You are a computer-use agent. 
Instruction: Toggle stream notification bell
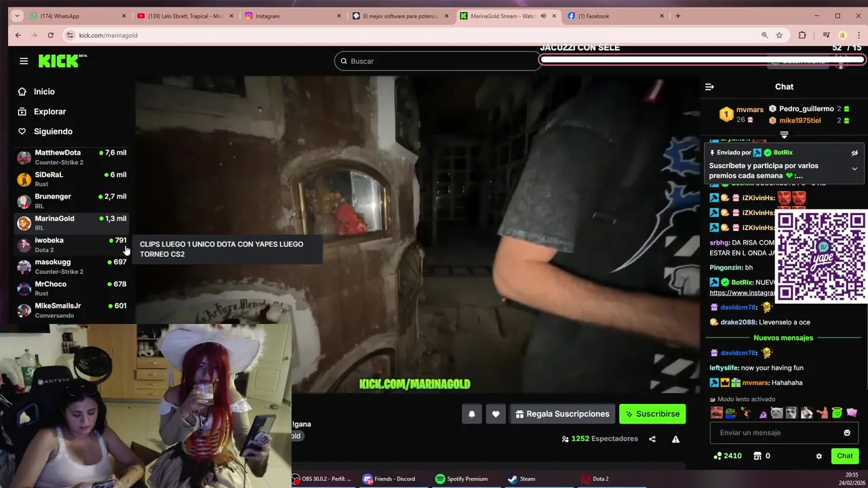(472, 414)
